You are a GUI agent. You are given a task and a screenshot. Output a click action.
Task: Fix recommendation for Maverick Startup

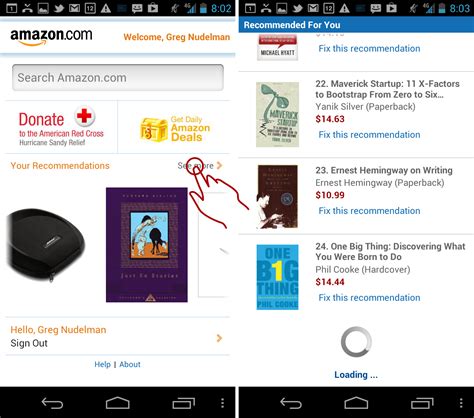tap(369, 135)
